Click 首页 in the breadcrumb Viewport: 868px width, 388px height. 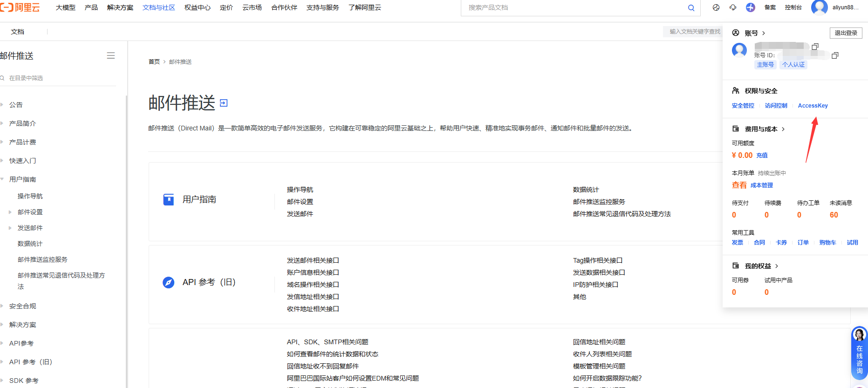point(154,62)
